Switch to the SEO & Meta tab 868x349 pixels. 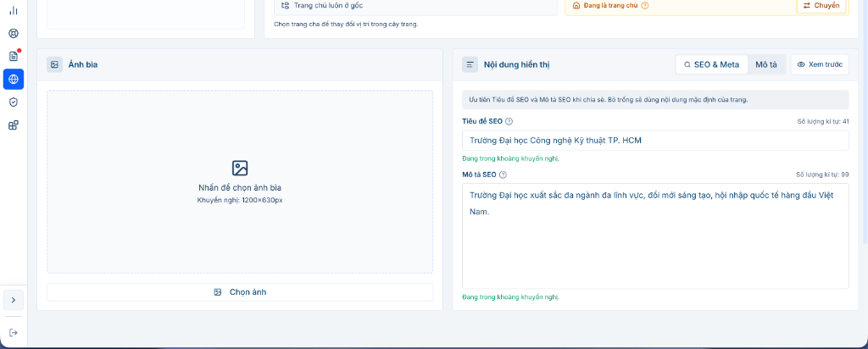[712, 64]
